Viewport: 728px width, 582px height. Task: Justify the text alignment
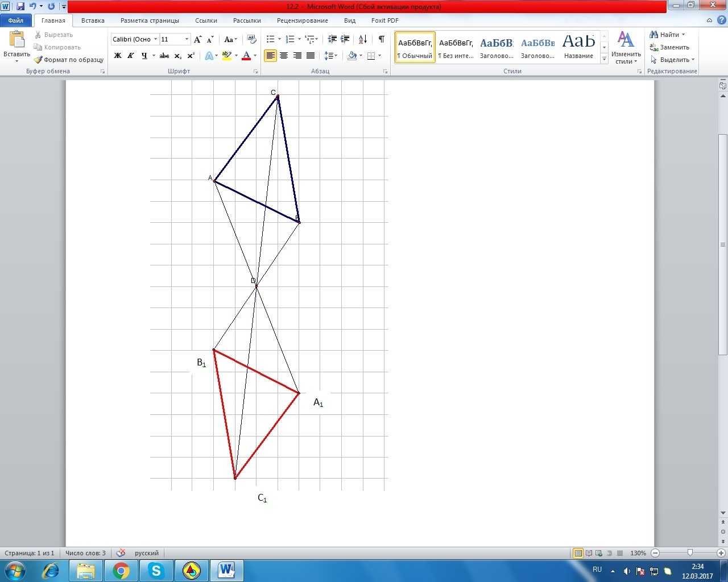[x=311, y=56]
